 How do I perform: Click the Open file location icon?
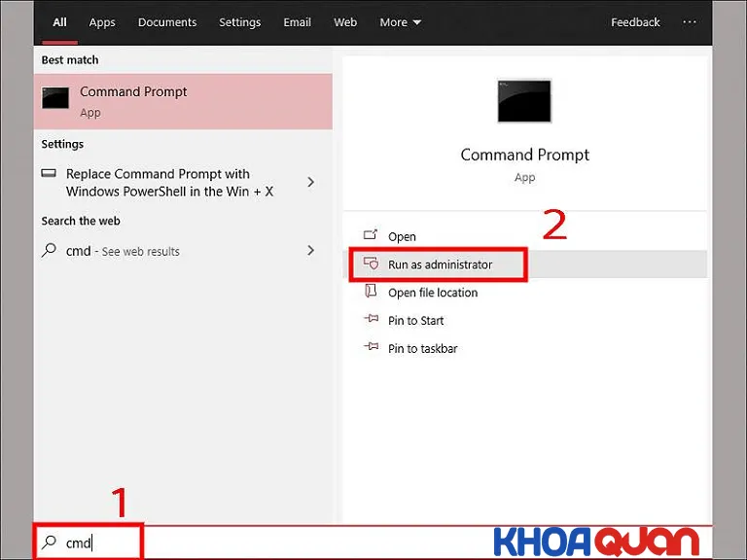pyautogui.click(x=371, y=291)
